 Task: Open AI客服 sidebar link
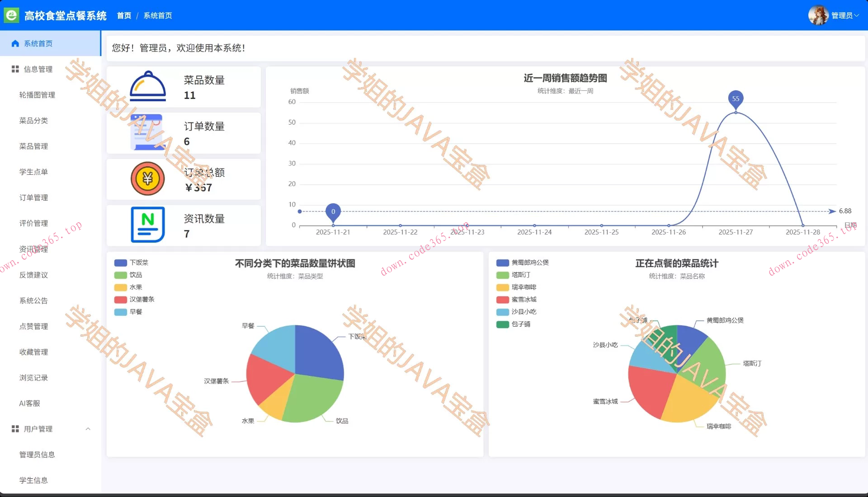coord(29,403)
